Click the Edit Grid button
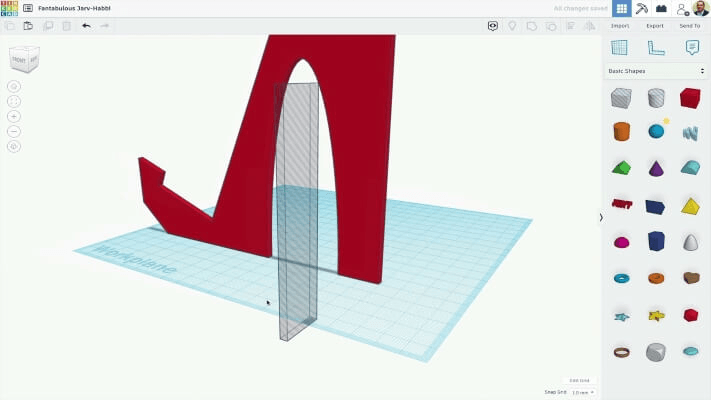Image resolution: width=711 pixels, height=400 pixels. click(x=579, y=380)
